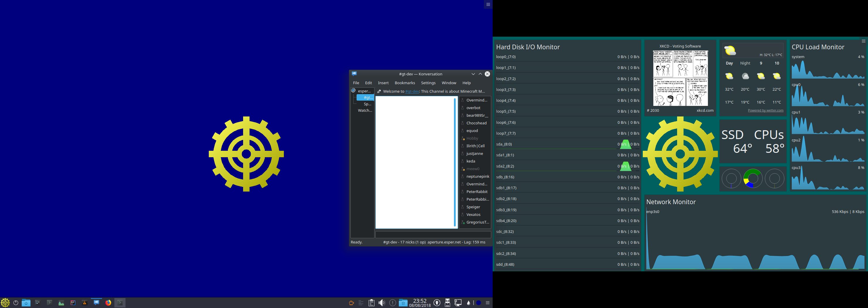This screenshot has width=868, height=308.
Task: Follow the Powered by wetter.com link
Action: coord(765,111)
